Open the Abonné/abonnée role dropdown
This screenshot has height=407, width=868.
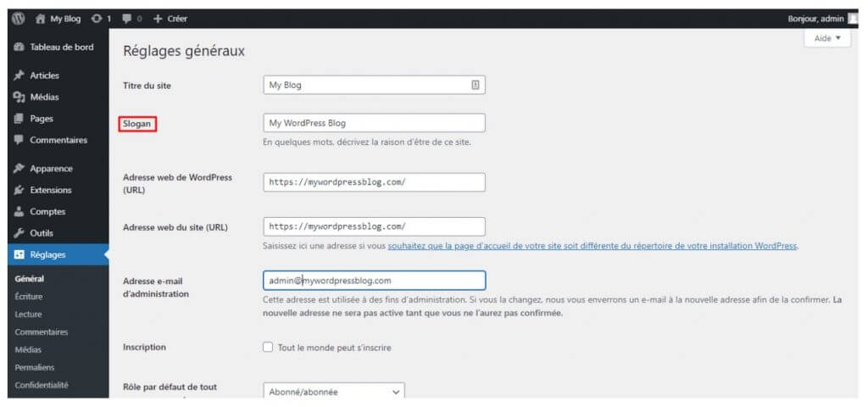click(334, 391)
